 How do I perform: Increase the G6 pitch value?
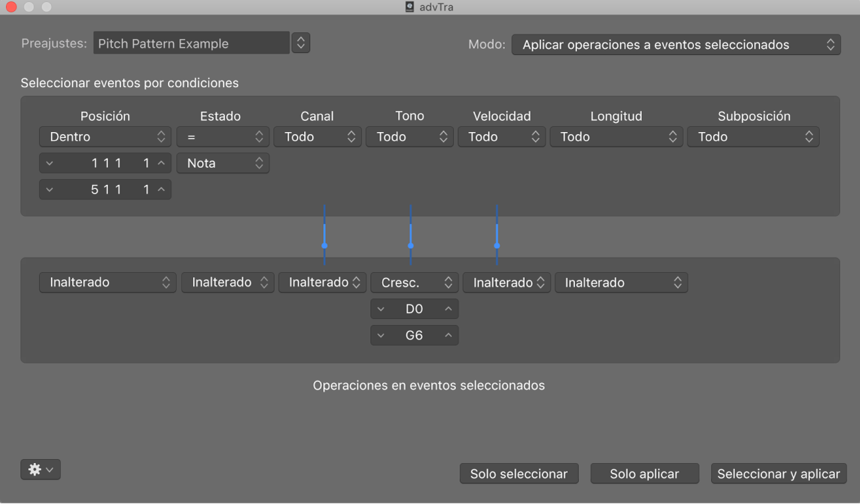[x=448, y=335]
